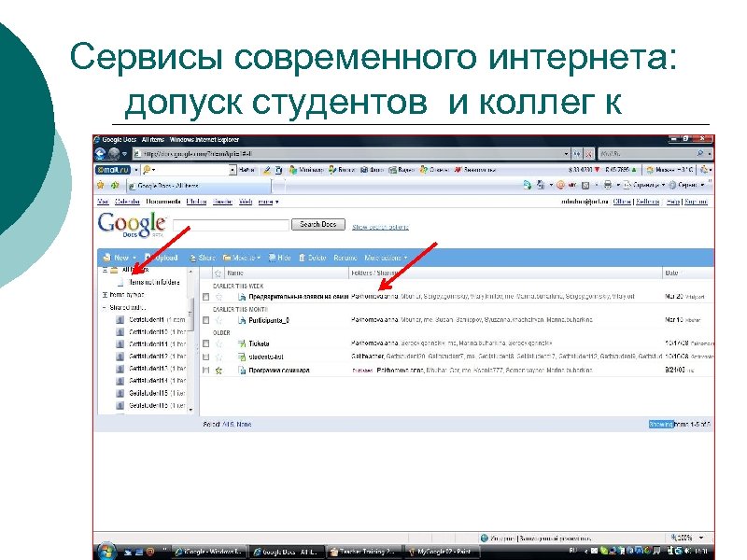Open MyGoogle02 - Paint taskbar button
The width and height of the screenshot is (747, 560).
tap(441, 552)
